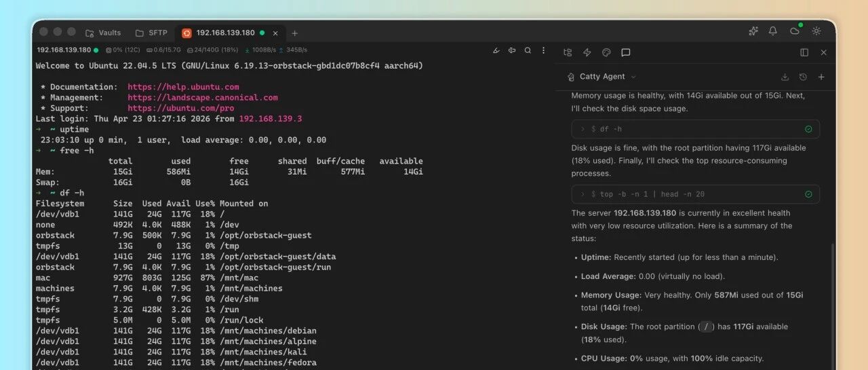Click the agent panel scrollbar

coord(833,306)
